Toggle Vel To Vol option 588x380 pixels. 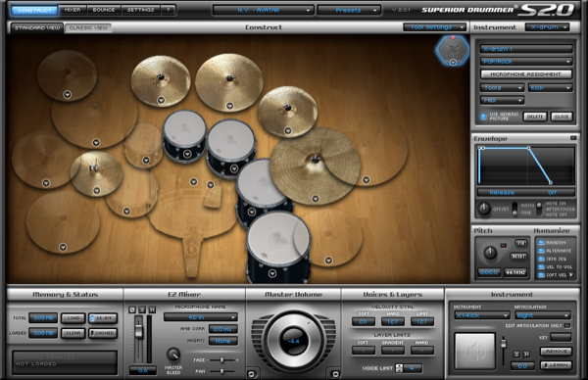(x=541, y=266)
